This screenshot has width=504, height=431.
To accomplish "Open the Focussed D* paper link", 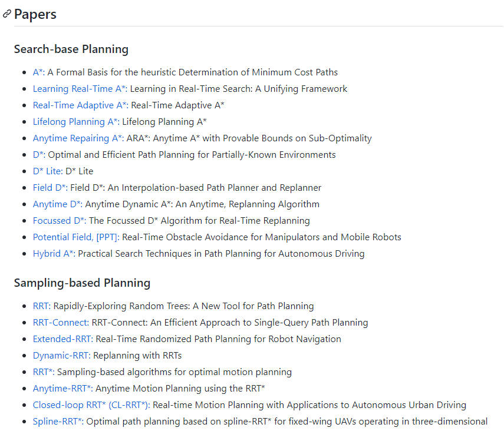I will click(x=60, y=221).
